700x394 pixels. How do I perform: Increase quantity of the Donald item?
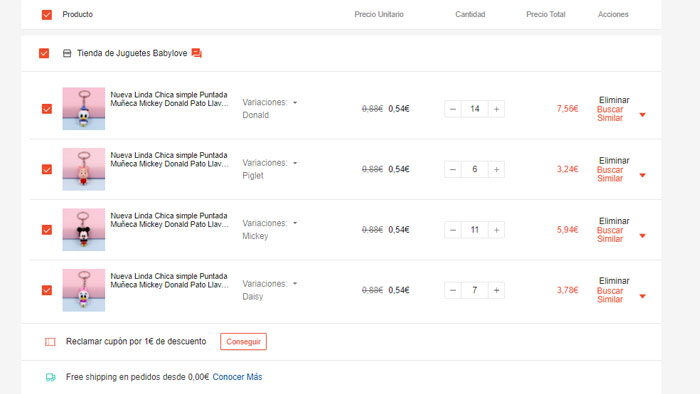tap(496, 109)
